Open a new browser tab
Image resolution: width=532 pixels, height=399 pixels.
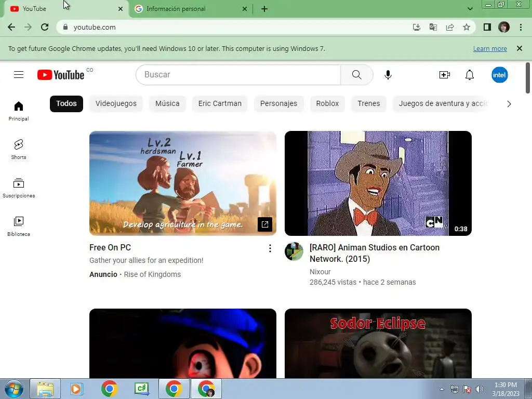tap(264, 9)
